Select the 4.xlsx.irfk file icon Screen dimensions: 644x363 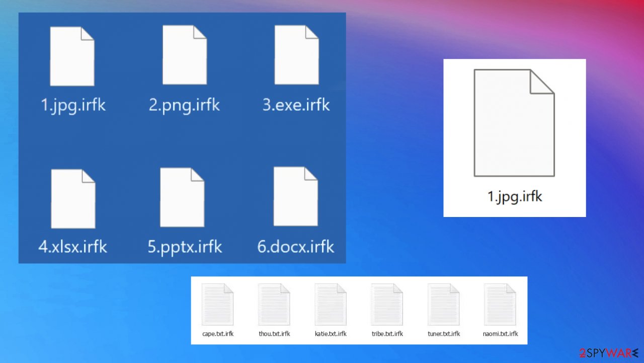coord(73,199)
